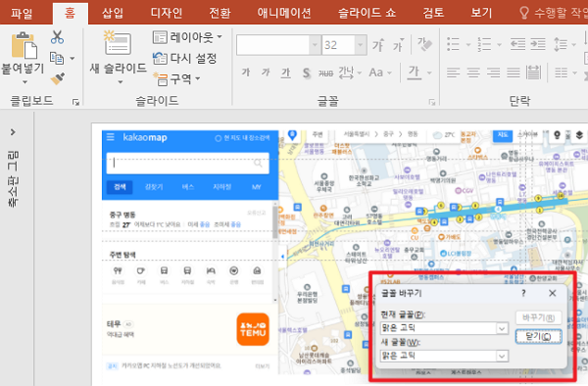Open the copy options dropdown arrow
The height and width of the screenshot is (386, 588).
point(72,59)
